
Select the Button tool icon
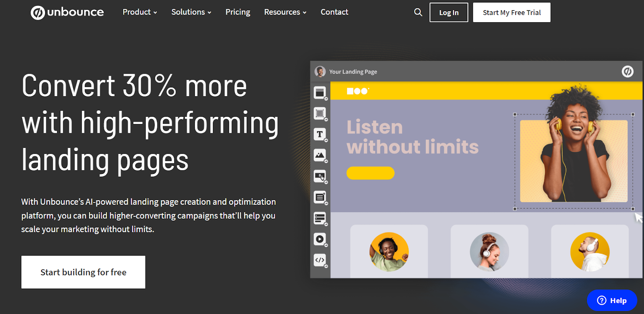320,176
